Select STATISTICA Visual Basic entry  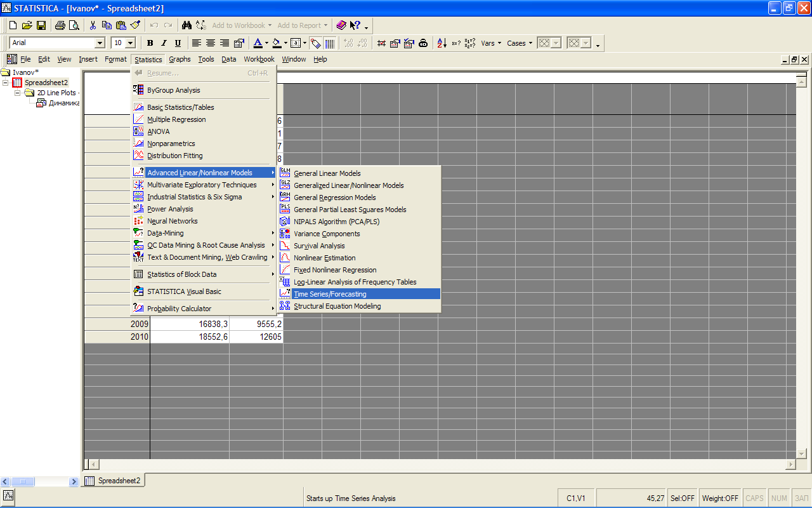coord(204,291)
